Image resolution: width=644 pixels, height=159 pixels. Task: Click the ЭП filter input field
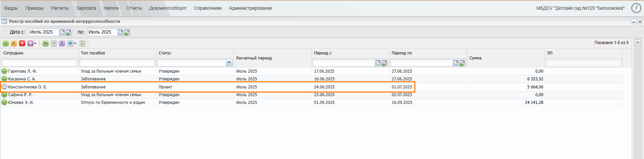(x=584, y=63)
